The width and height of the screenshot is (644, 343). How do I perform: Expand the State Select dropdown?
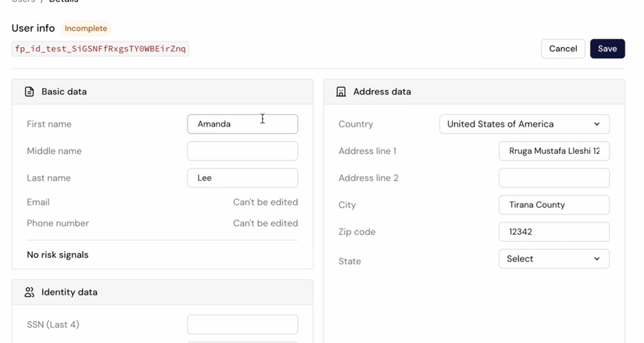point(553,259)
